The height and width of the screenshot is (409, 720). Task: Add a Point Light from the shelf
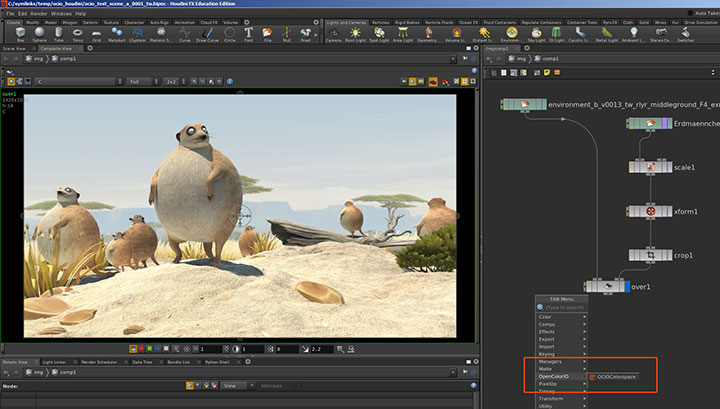pos(355,34)
